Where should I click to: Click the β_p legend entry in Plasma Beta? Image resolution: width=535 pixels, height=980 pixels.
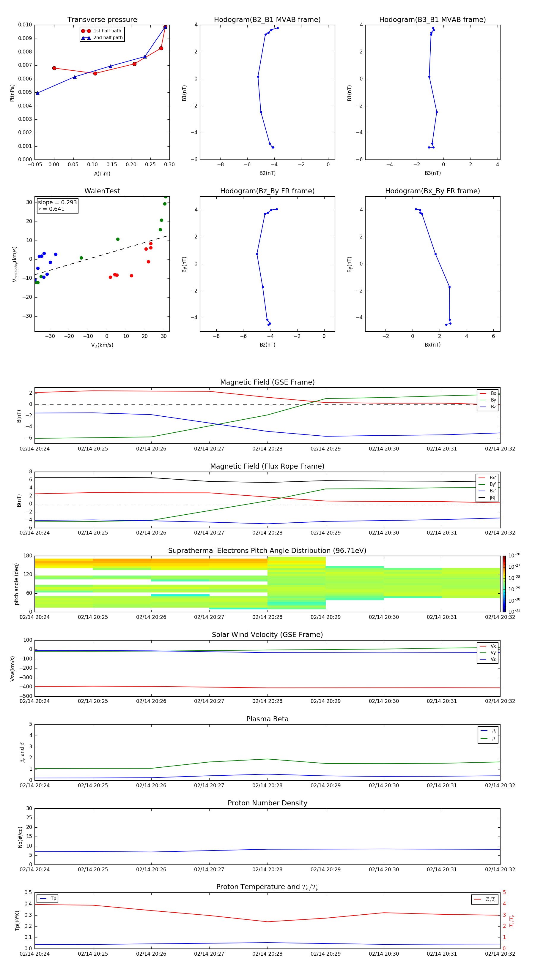[488, 731]
